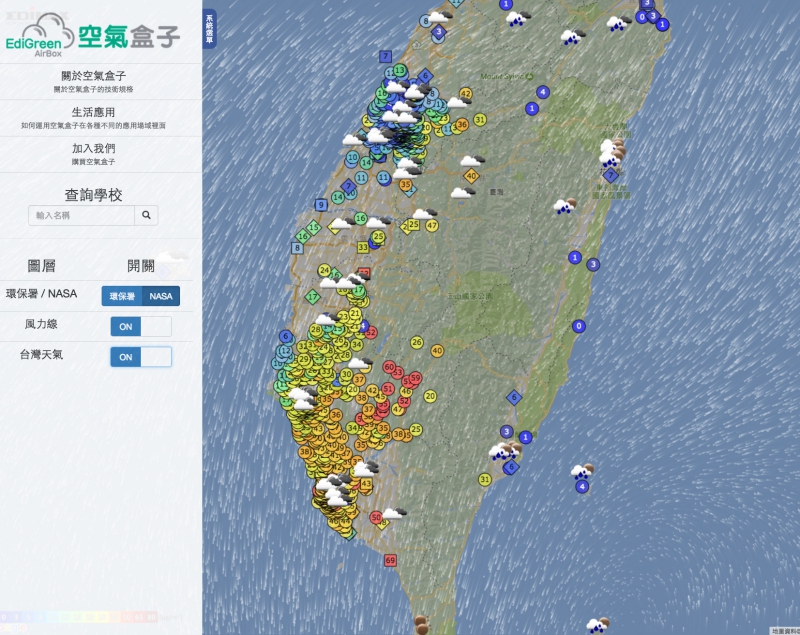Click the school name search field
The width and height of the screenshot is (800, 635).
pos(82,215)
